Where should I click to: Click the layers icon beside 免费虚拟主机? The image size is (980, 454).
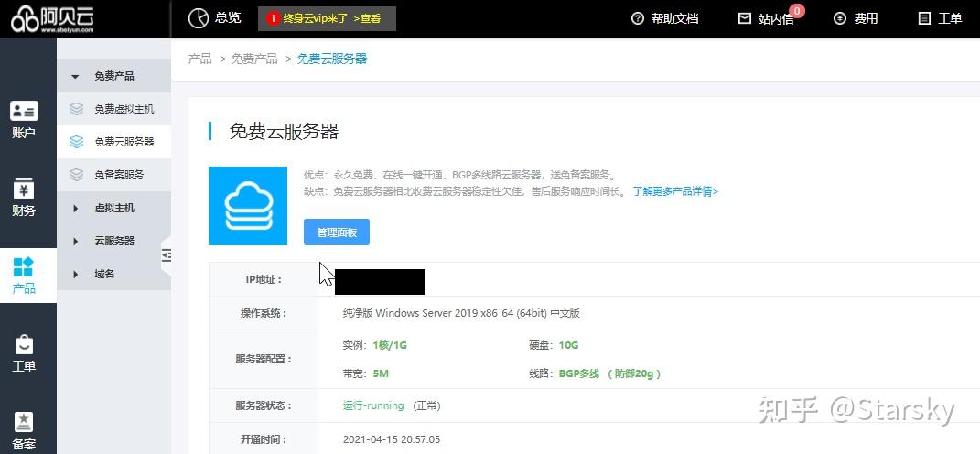(76, 109)
